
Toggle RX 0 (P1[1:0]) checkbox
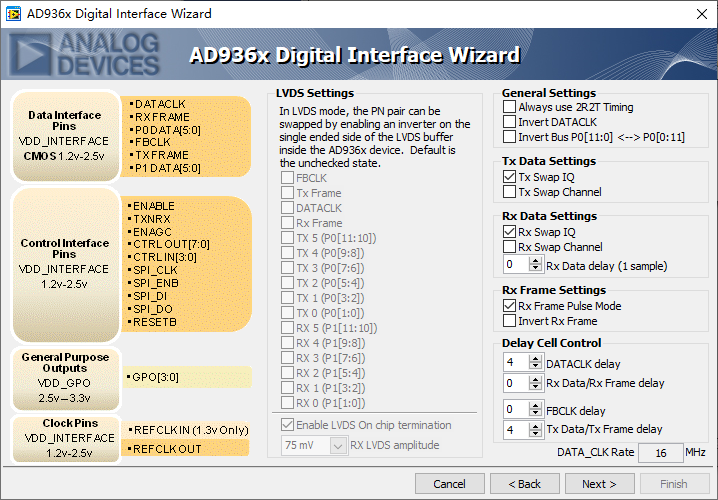pyautogui.click(x=287, y=403)
